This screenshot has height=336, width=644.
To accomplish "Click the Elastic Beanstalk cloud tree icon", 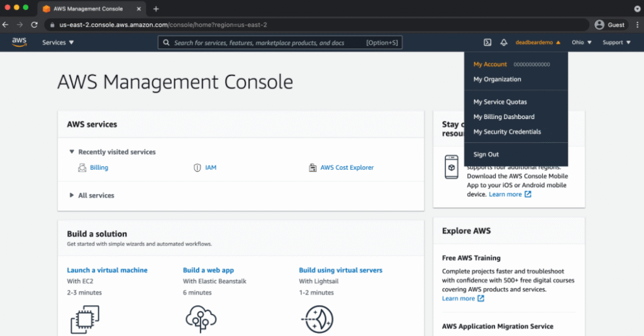I will [201, 319].
